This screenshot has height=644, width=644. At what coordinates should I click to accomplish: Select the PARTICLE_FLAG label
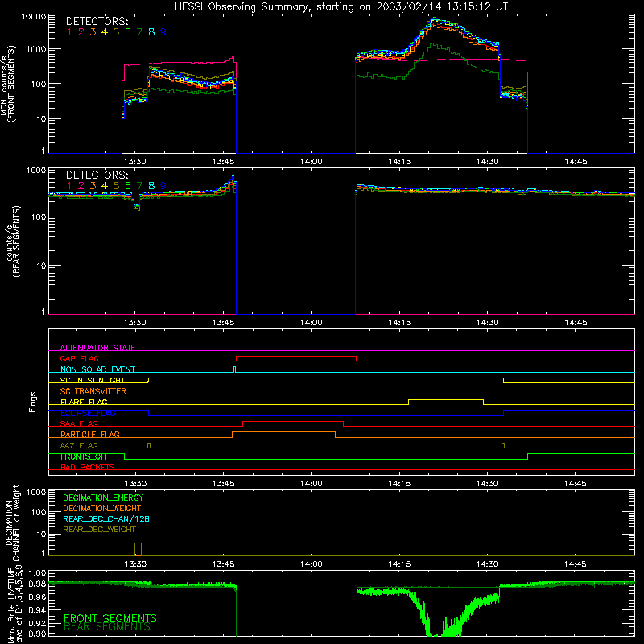coord(90,434)
